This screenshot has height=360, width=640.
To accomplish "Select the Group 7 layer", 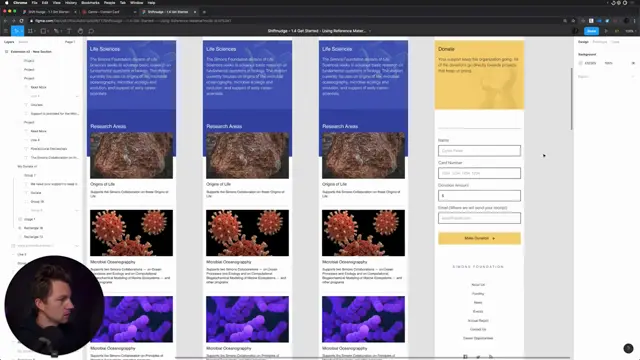I will (30, 176).
